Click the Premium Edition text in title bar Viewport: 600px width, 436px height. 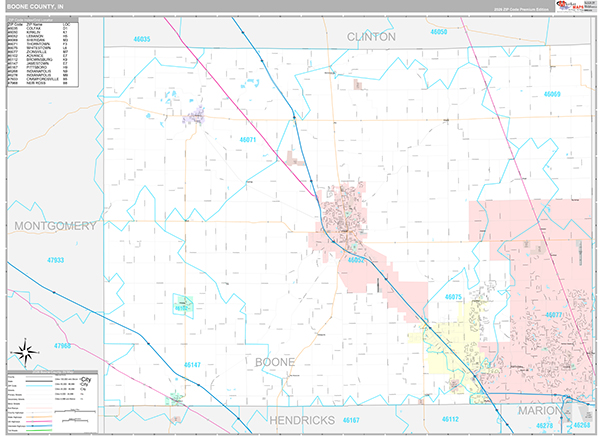tap(521, 9)
